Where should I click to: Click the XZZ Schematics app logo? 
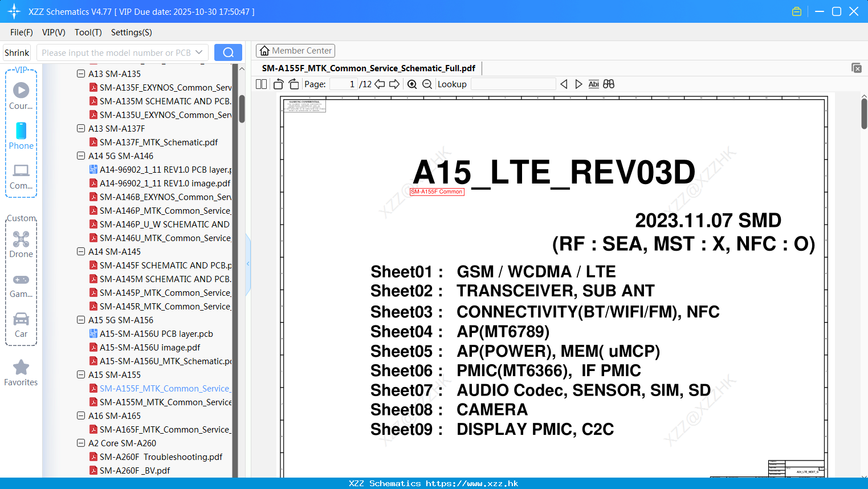(x=14, y=11)
